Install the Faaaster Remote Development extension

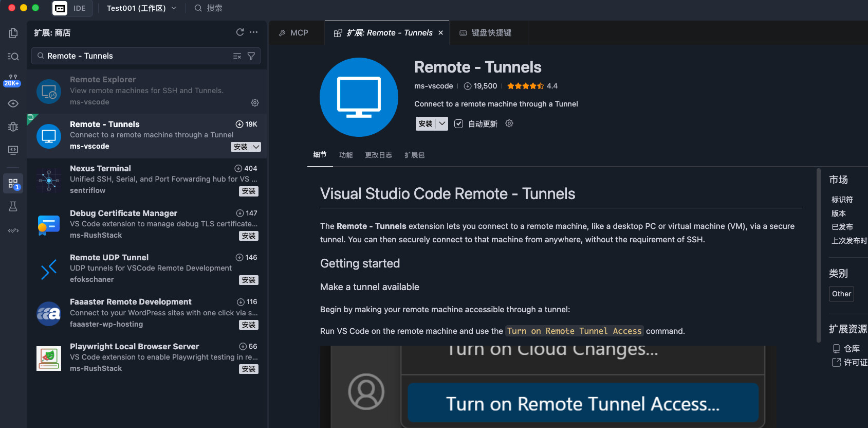tap(249, 325)
